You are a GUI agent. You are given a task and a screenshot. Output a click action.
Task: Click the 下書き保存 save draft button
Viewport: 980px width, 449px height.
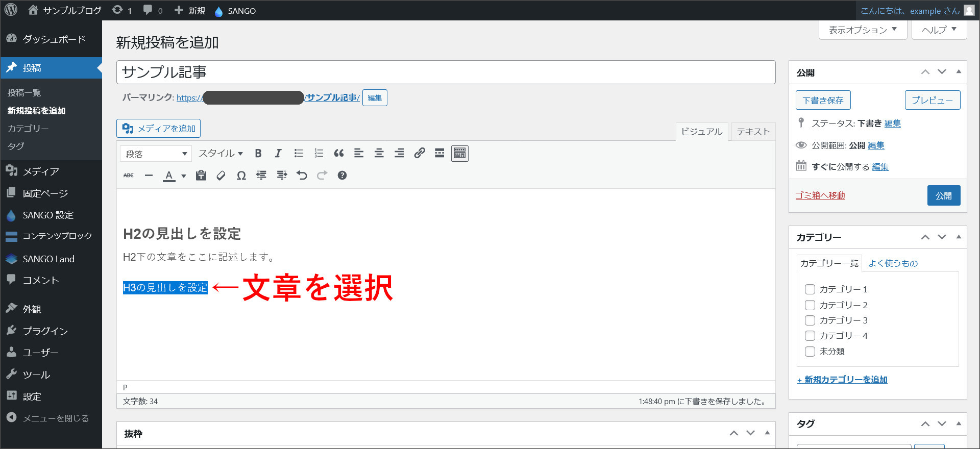click(x=823, y=101)
